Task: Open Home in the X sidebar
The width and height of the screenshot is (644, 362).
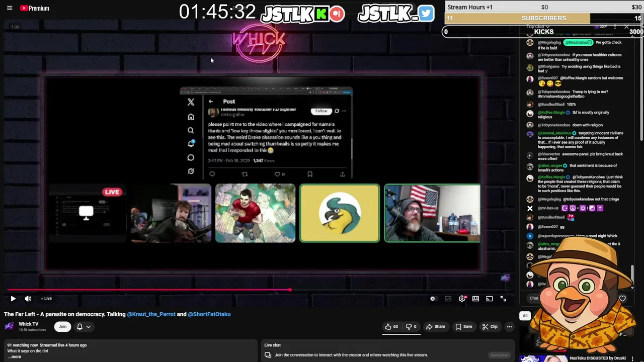Action: click(191, 117)
